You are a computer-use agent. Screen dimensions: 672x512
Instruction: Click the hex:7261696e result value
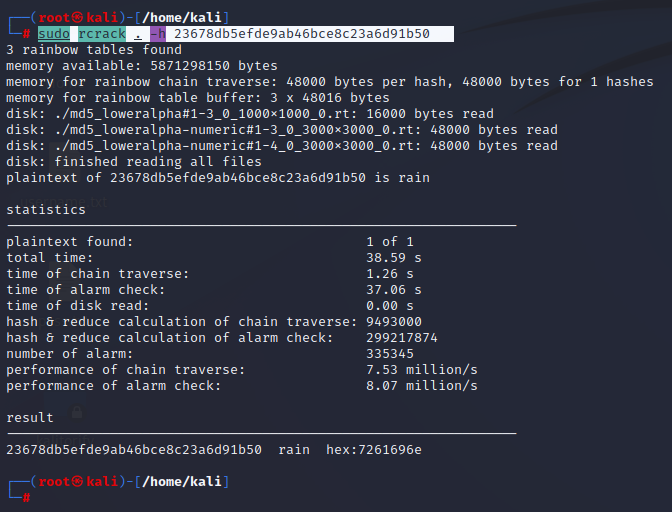[374, 450]
